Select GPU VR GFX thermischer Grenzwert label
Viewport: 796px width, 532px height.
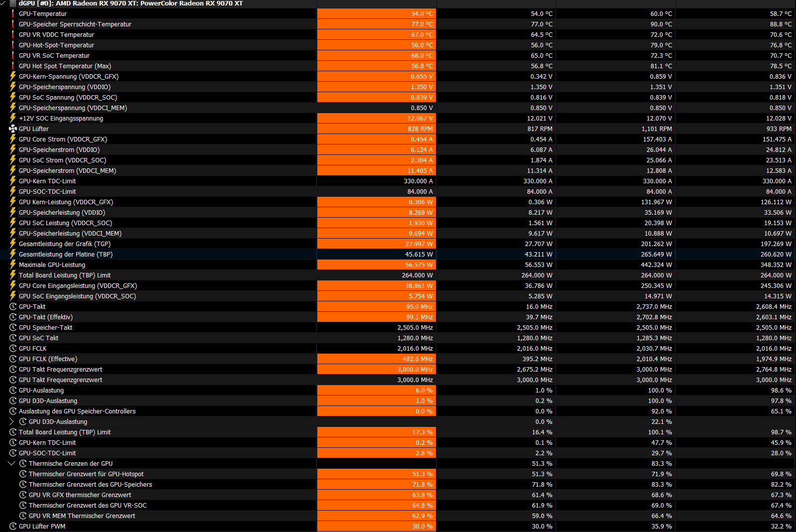[x=80, y=495]
